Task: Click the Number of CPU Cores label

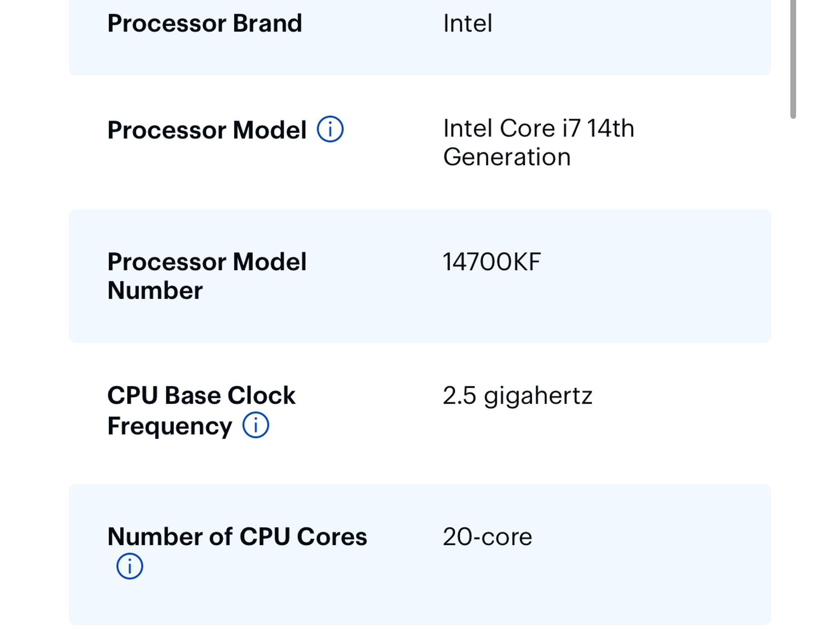Action: 237,536
